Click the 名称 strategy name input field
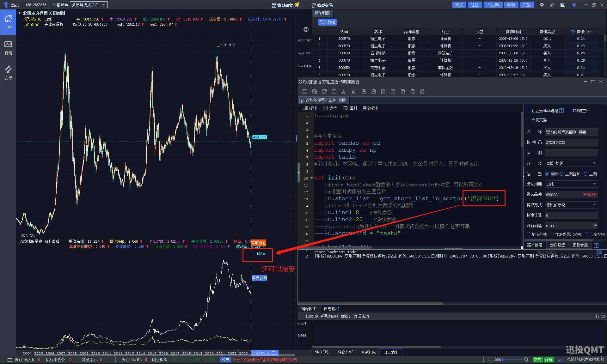 [x=572, y=132]
